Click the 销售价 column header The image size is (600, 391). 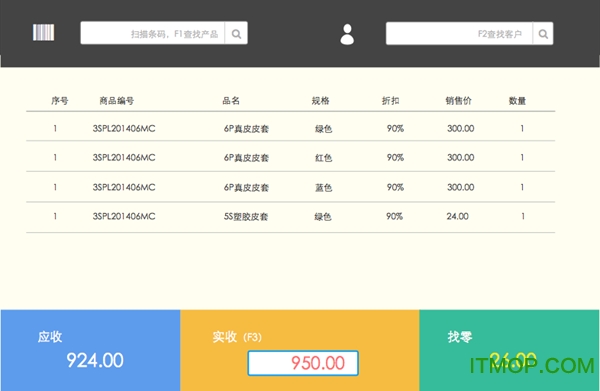458,101
